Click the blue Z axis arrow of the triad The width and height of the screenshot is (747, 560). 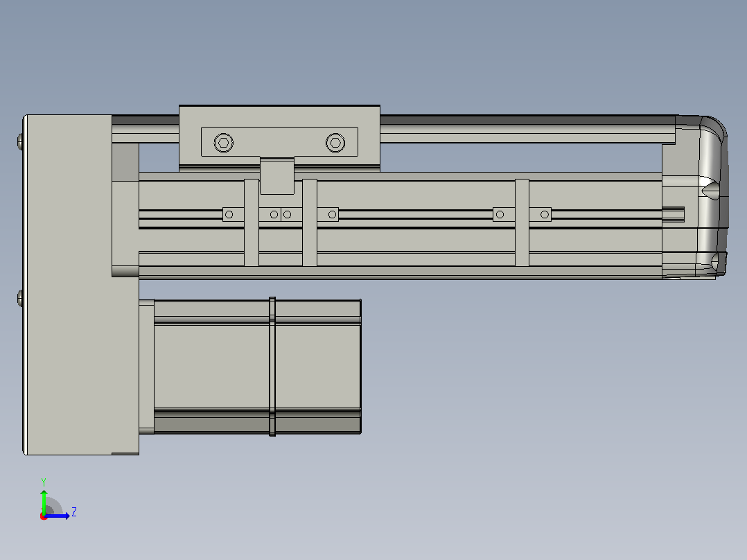pos(57,516)
